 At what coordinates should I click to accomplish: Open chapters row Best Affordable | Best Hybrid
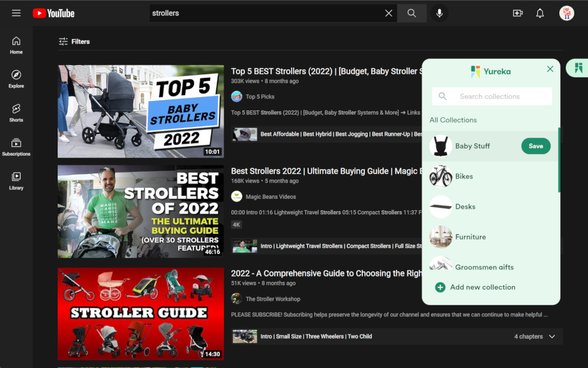click(327, 134)
